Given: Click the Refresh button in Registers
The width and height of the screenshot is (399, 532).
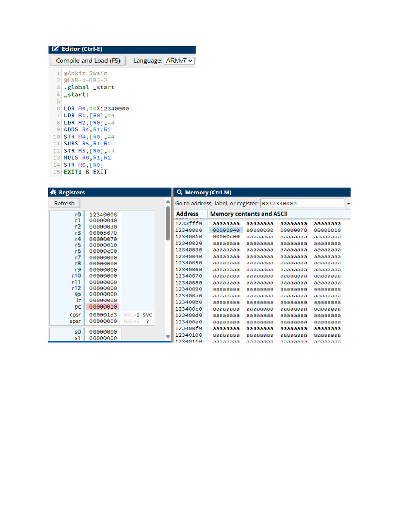Looking at the screenshot, I should pos(64,203).
